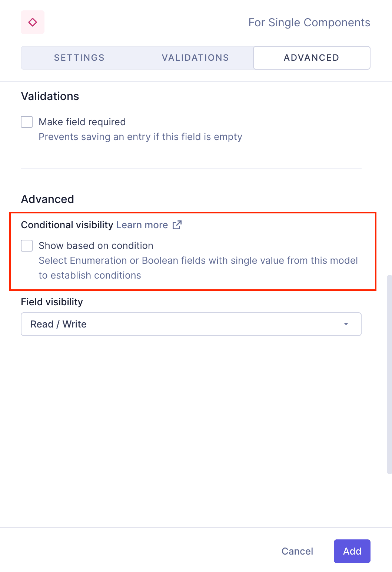Select the ADVANCED tab
The image size is (392, 572).
point(311,57)
